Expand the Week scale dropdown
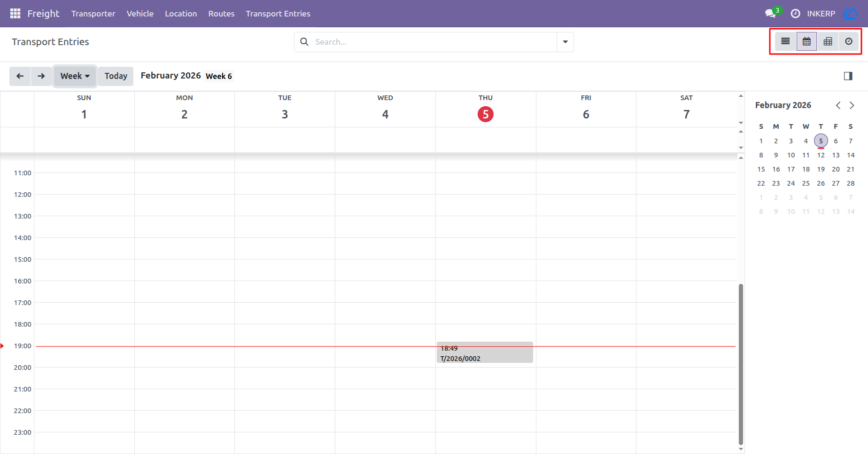 click(x=75, y=76)
